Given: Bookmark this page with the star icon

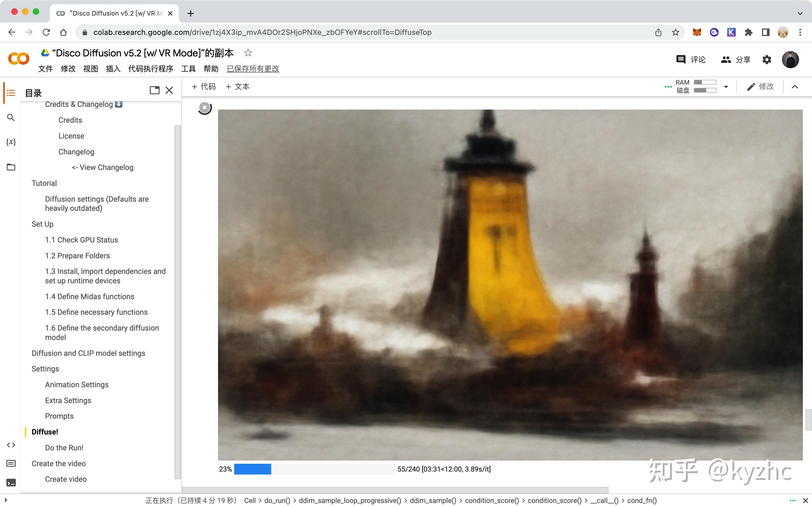Looking at the screenshot, I should tap(675, 32).
